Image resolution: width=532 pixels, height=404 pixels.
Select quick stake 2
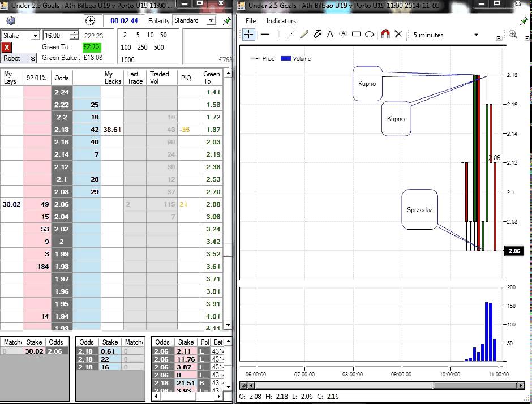coord(125,35)
